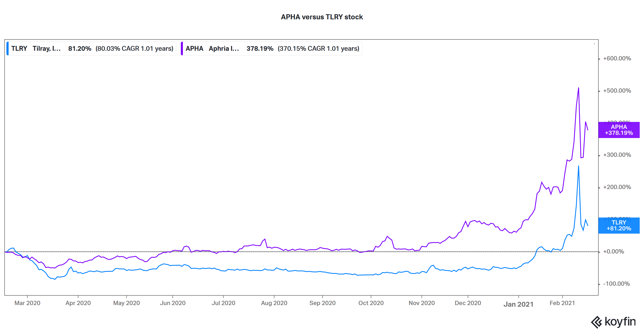Click the +0.00% y-axis label
The height and width of the screenshot is (333, 644).
click(x=613, y=252)
